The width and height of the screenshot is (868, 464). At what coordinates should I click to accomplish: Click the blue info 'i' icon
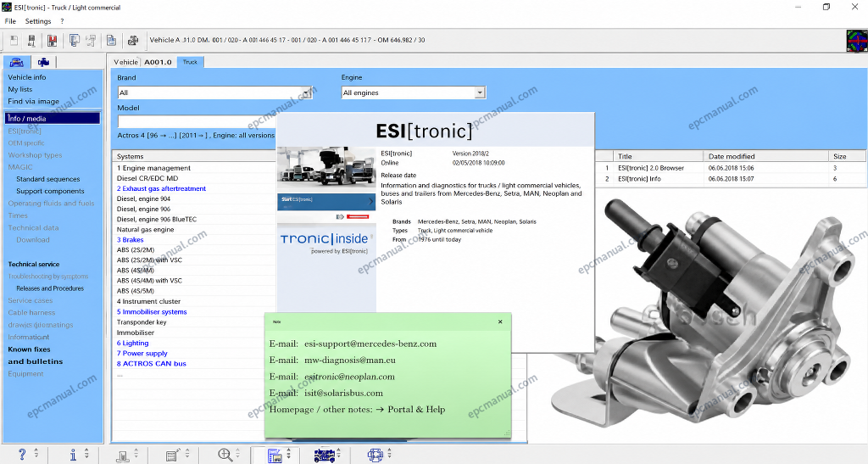point(73,455)
